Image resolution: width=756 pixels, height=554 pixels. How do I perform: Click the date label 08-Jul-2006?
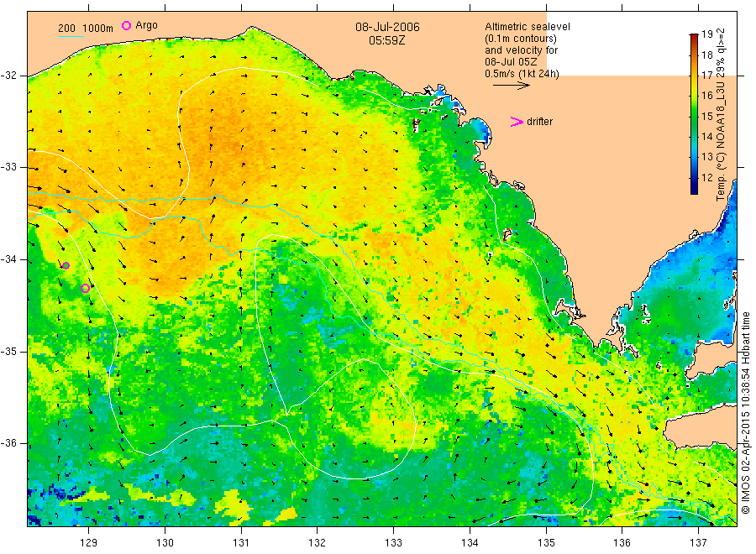pyautogui.click(x=387, y=27)
